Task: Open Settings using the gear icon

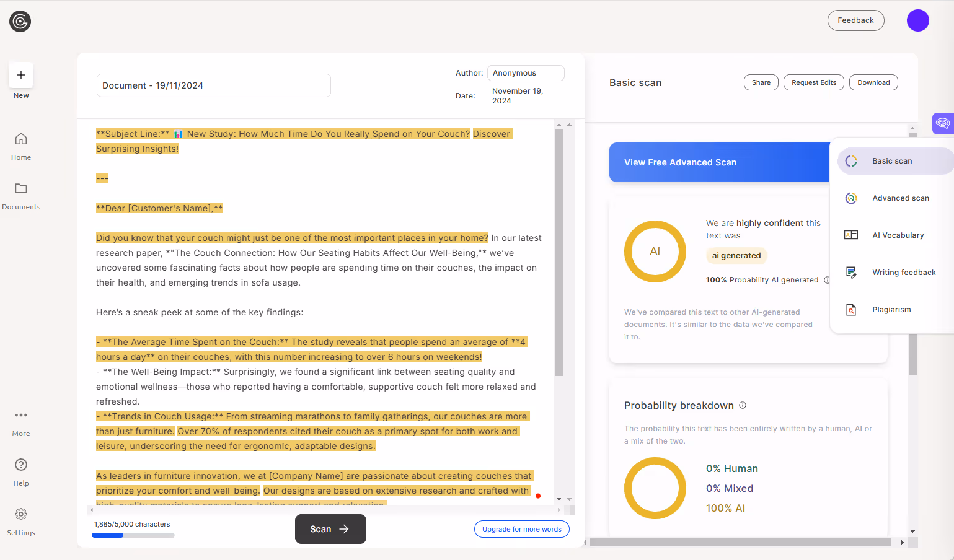Action: pyautogui.click(x=20, y=514)
